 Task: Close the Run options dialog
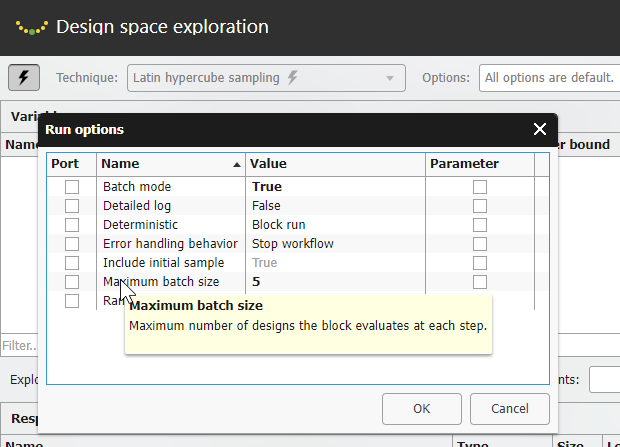[540, 129]
